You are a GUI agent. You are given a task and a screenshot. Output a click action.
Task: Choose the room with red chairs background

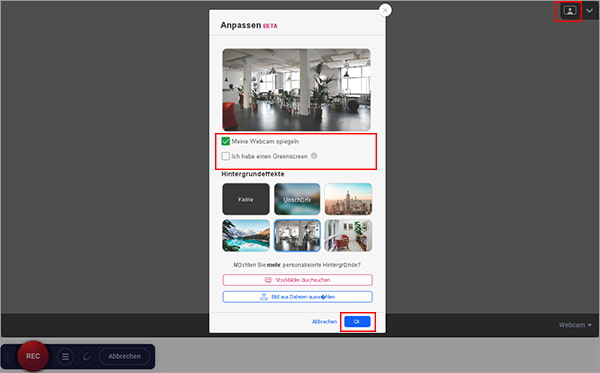pyautogui.click(x=348, y=235)
